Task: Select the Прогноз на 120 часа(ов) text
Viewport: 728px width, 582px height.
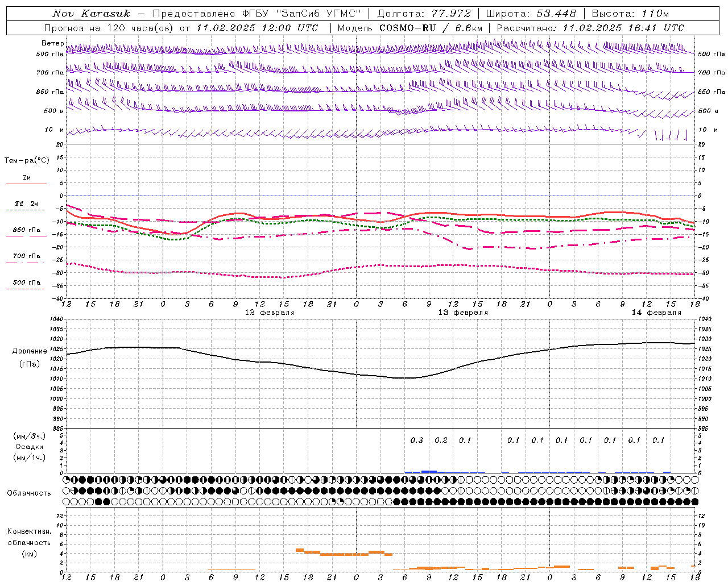Action: pyautogui.click(x=109, y=28)
